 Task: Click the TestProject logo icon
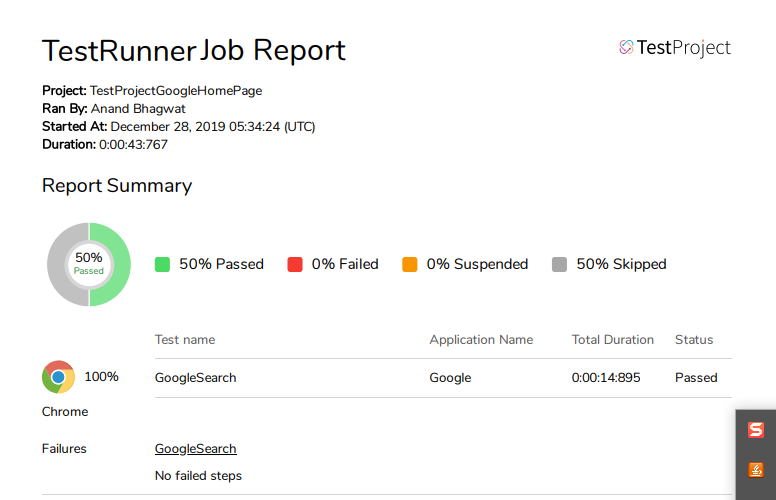tap(626, 48)
